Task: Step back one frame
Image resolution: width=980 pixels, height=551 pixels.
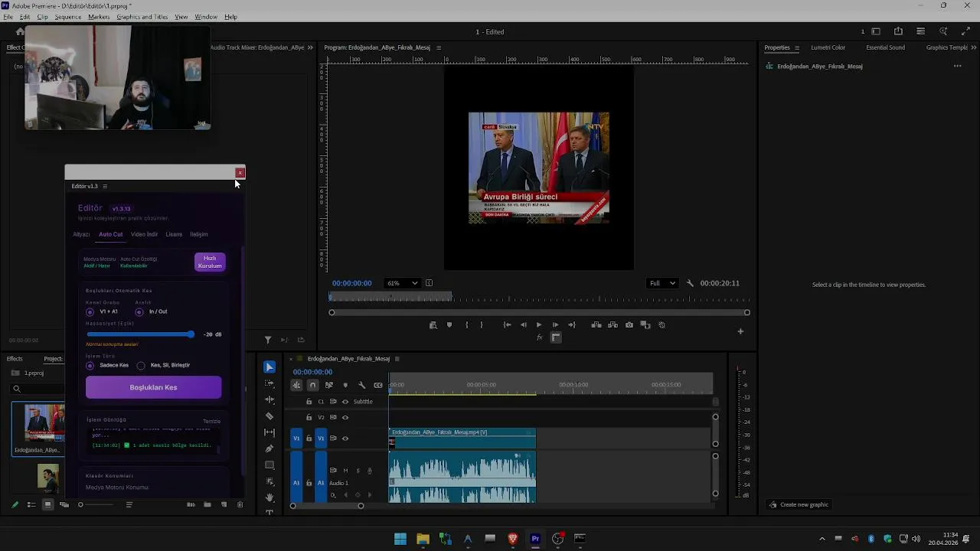Action: [523, 325]
